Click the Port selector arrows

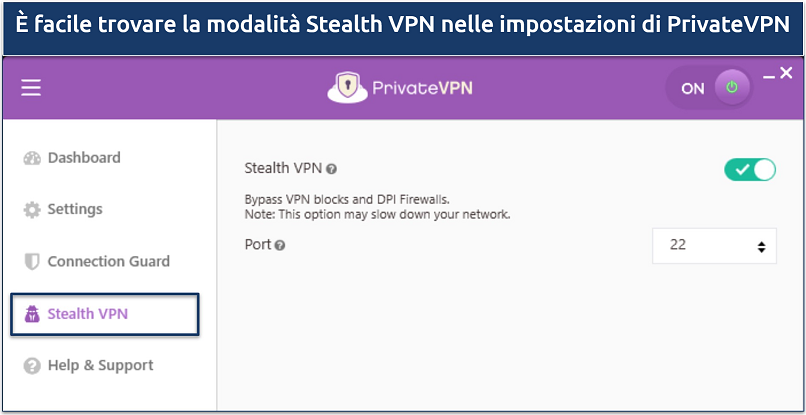[761, 246]
